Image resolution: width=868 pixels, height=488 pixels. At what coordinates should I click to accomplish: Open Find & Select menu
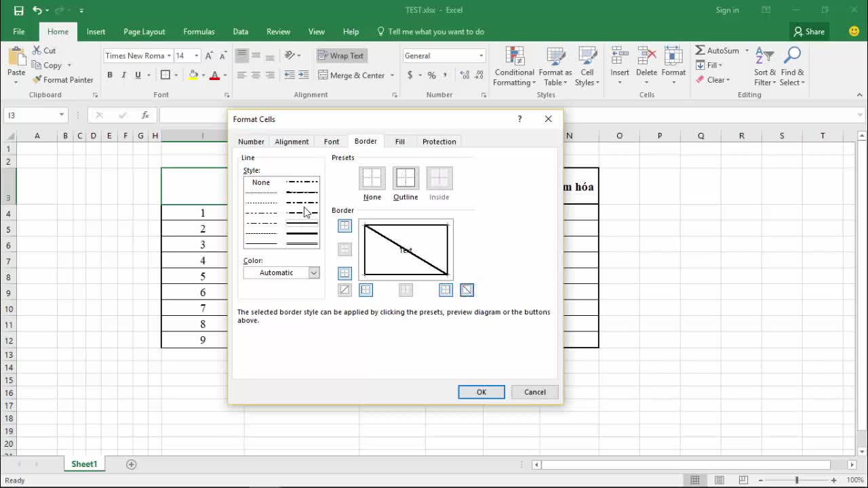pos(792,66)
